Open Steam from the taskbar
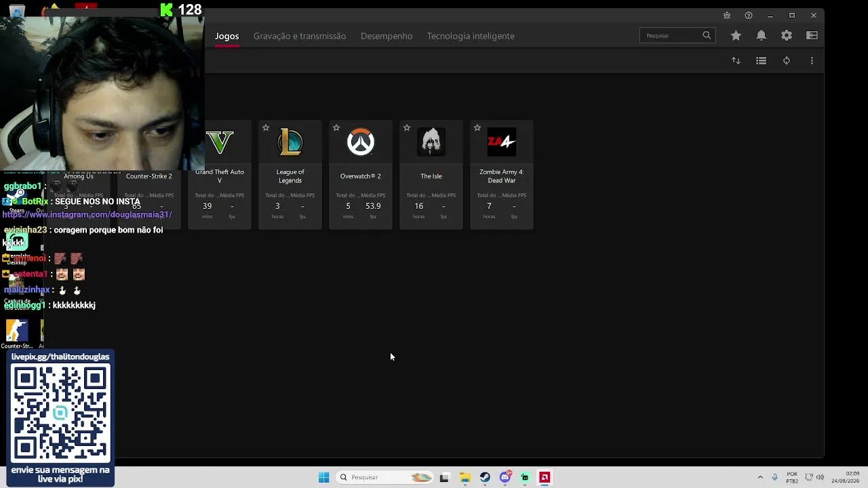 pyautogui.click(x=485, y=477)
